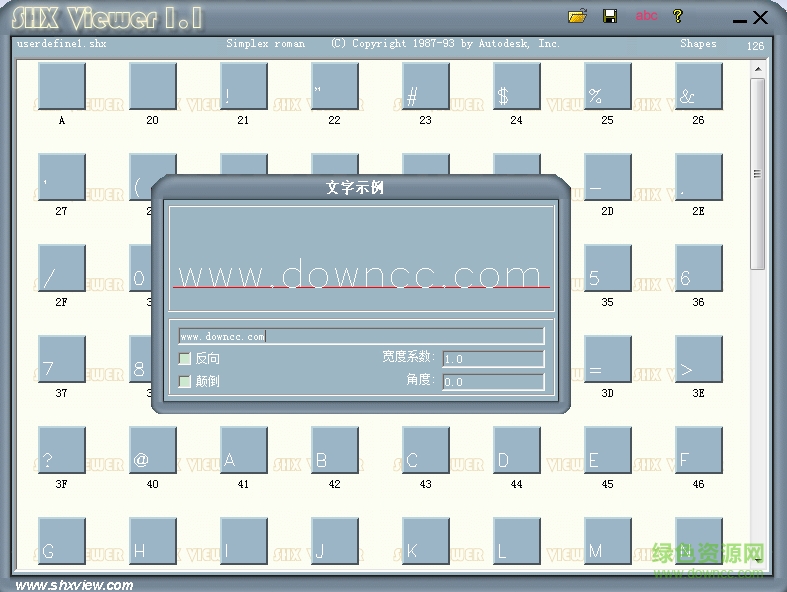
Task: Enable the 反向 (backwards) checkbox
Action: pyautogui.click(x=185, y=359)
